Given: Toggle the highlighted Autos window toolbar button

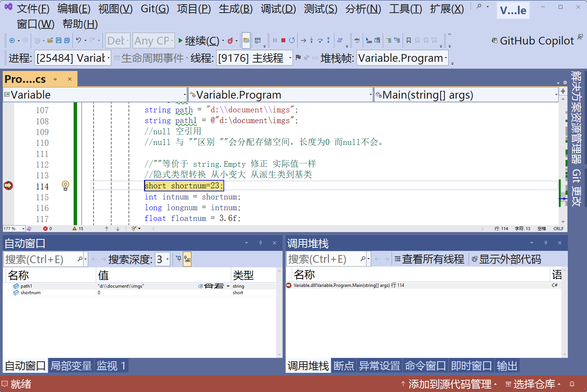Looking at the screenshot, I should (187, 259).
